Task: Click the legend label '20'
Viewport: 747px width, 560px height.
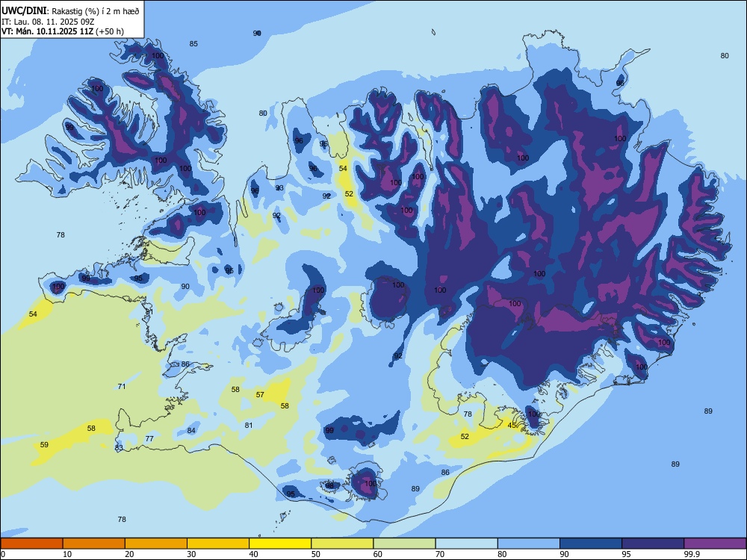Action: [x=129, y=554]
